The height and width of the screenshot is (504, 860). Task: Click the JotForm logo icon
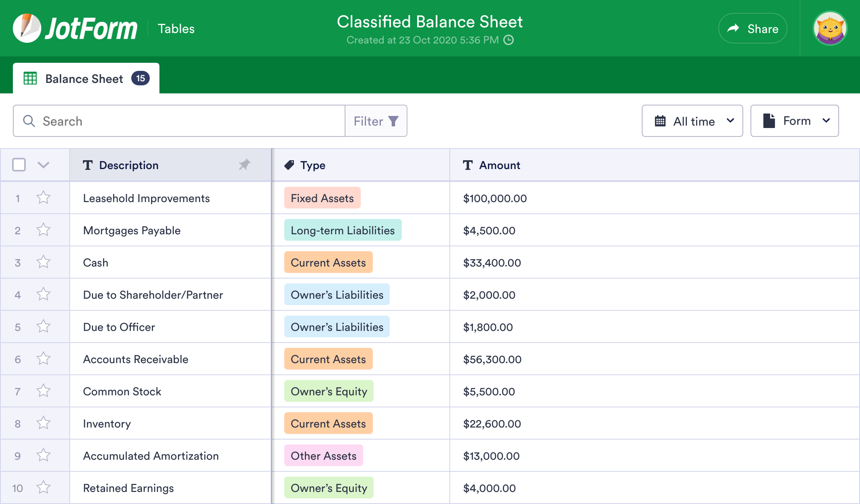pos(28,28)
